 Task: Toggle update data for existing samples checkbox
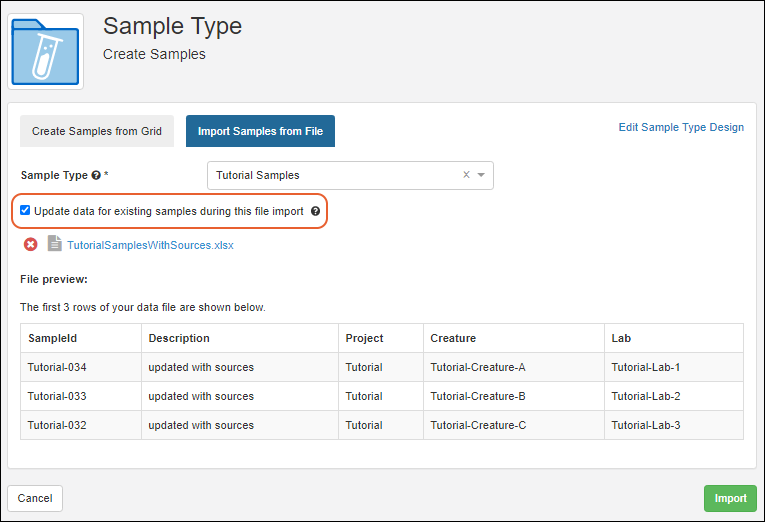coord(25,211)
